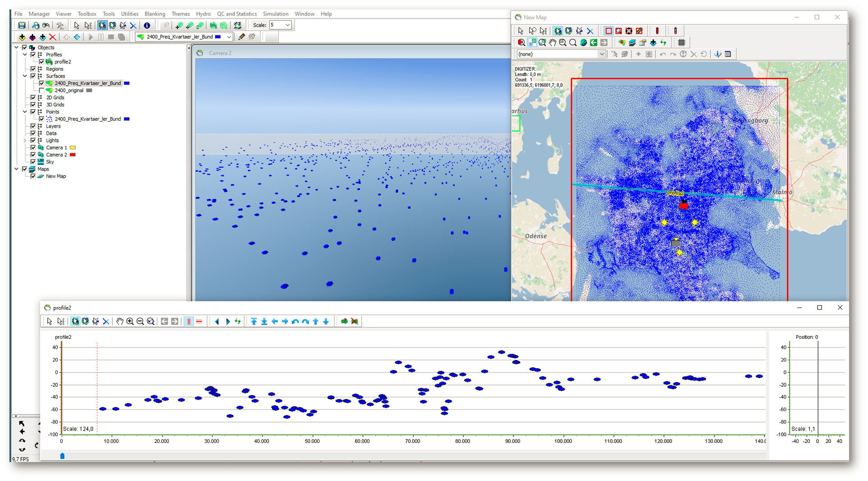Screen dimensions: 868x481
Task: Click the move-to-top arrow in profile2 toolbar
Action: coord(254,321)
